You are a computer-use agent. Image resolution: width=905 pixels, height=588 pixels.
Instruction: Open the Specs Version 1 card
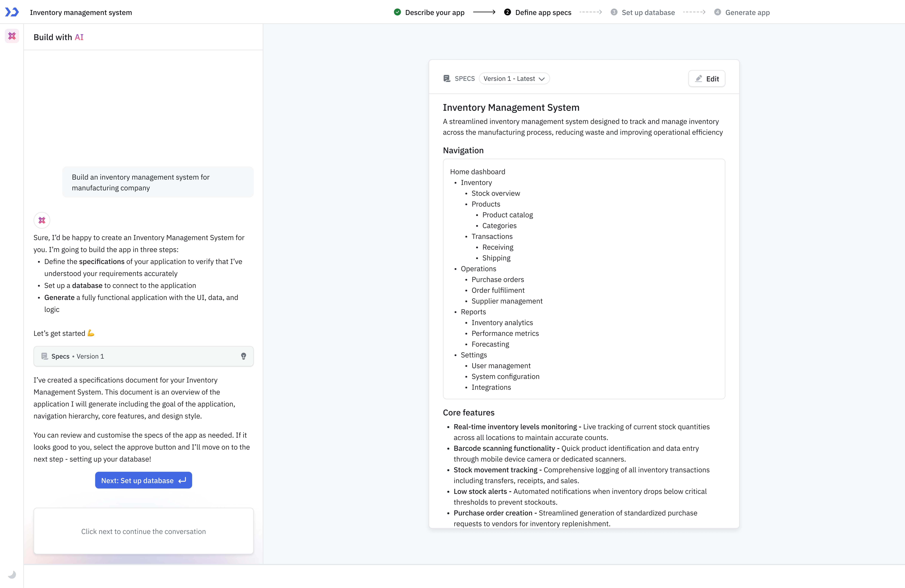coord(143,356)
